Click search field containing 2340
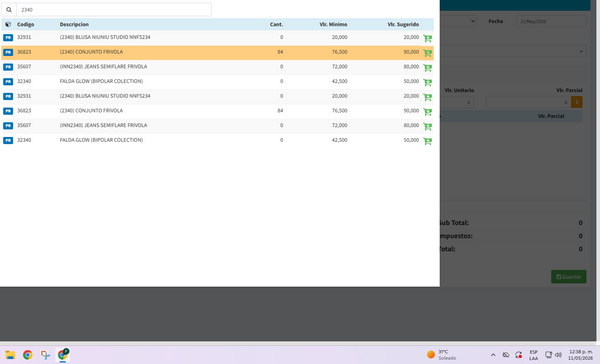 [x=114, y=10]
